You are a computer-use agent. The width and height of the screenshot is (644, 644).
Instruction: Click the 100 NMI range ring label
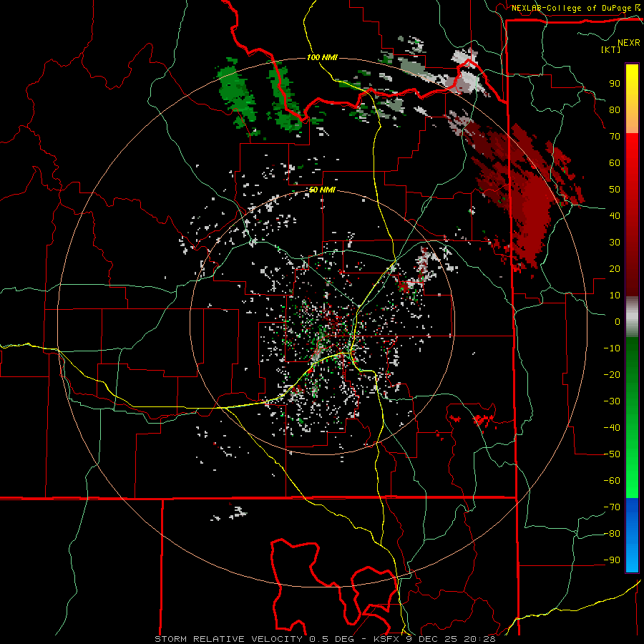(x=322, y=57)
